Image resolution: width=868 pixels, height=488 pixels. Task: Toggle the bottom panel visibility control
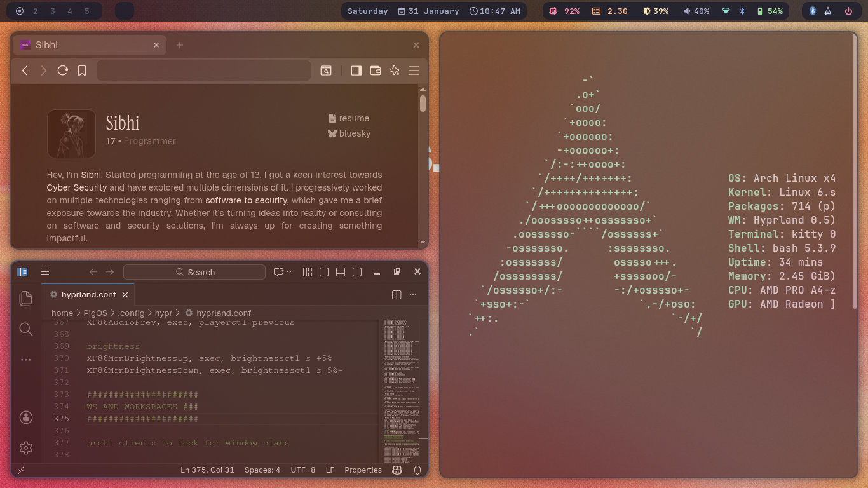[x=341, y=271]
